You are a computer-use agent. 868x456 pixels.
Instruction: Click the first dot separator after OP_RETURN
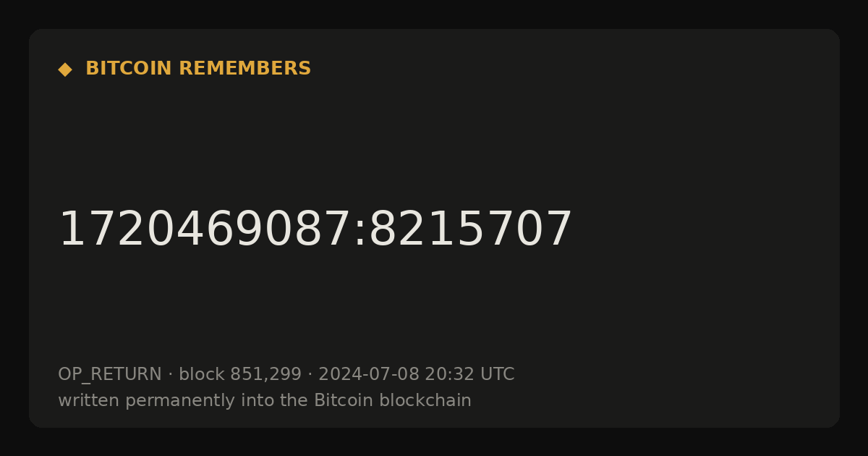170,375
